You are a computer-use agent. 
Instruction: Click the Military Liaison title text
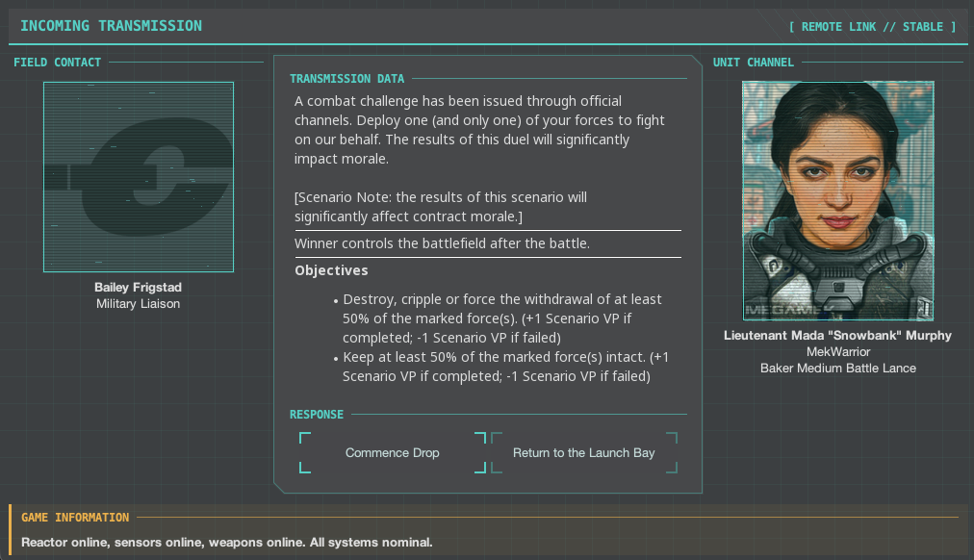[138, 304]
